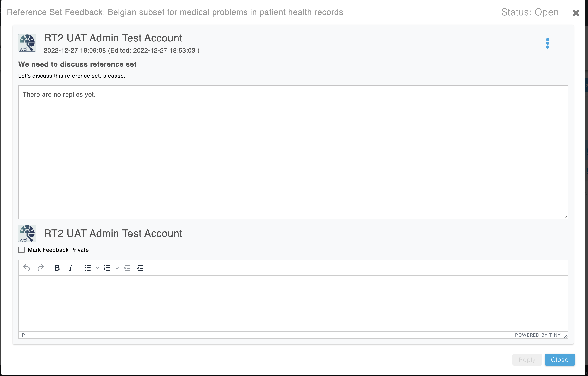The image size is (588, 376).
Task: Toggle bold formatting in reply editor
Action: [x=57, y=268]
